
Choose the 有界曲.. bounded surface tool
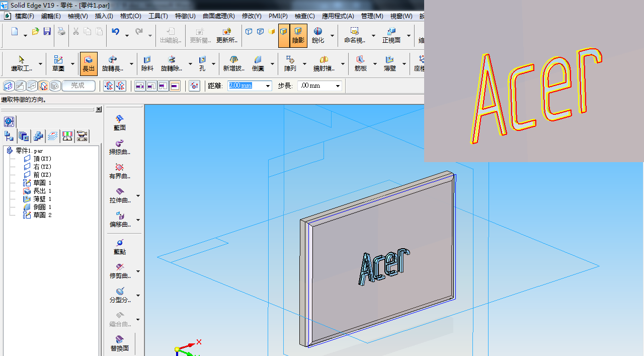coord(120,171)
